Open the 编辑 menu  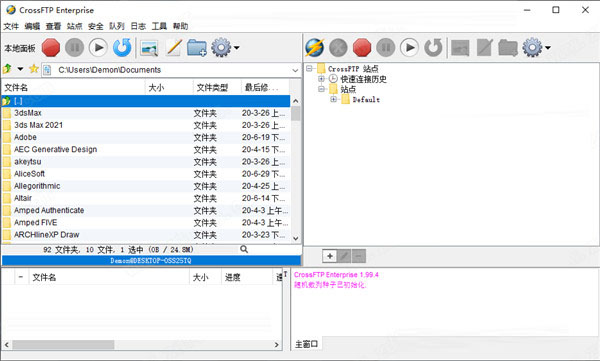pyautogui.click(x=32, y=26)
